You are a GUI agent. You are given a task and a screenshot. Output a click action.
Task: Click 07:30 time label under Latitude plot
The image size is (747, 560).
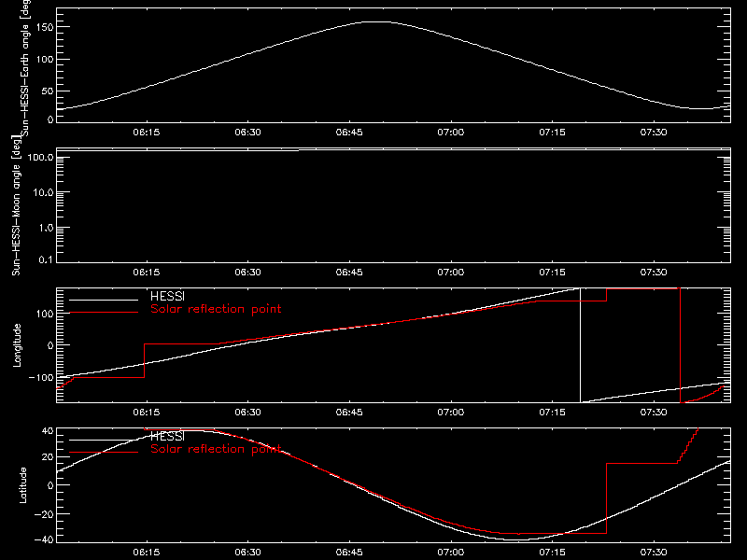[x=654, y=553]
